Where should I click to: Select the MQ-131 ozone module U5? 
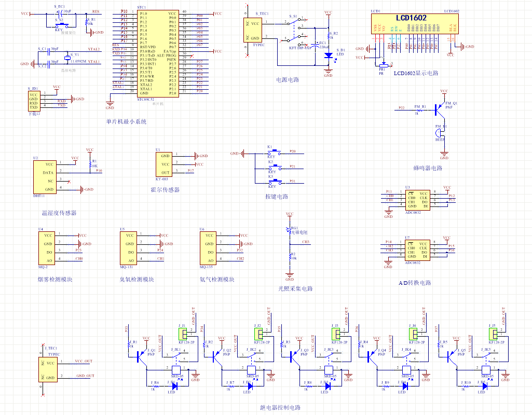pos(129,248)
